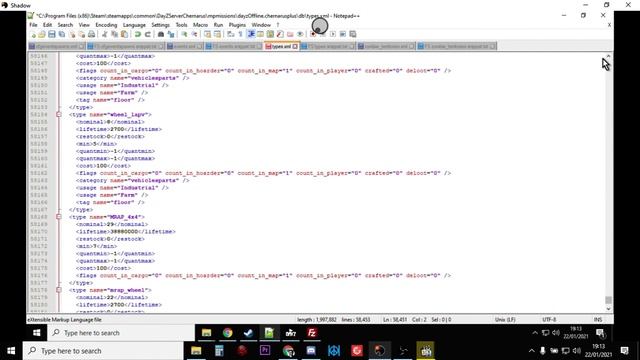The width and height of the screenshot is (640, 360).
Task: Play back the recorded macro
Action: [333, 34]
